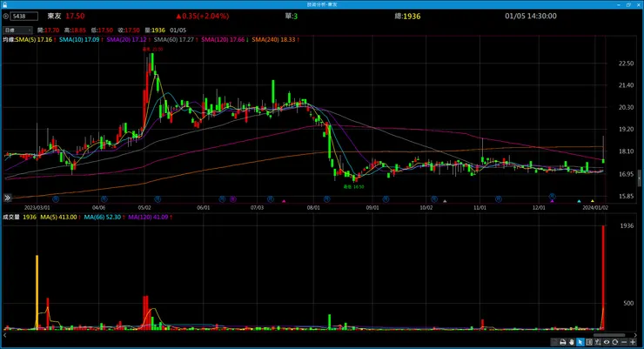Click the stock name 東友

(x=54, y=16)
